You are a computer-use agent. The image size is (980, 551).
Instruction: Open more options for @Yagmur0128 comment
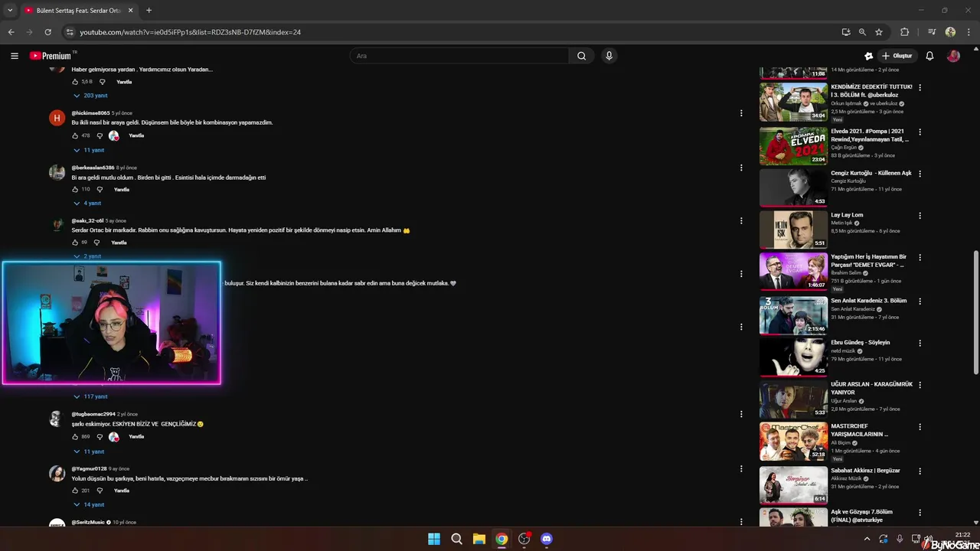click(740, 468)
